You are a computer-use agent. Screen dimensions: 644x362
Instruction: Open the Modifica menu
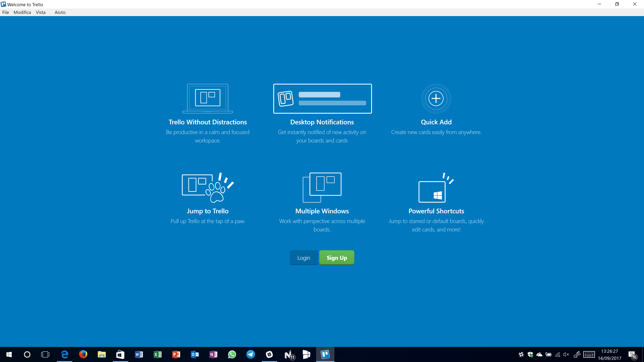[x=22, y=12]
